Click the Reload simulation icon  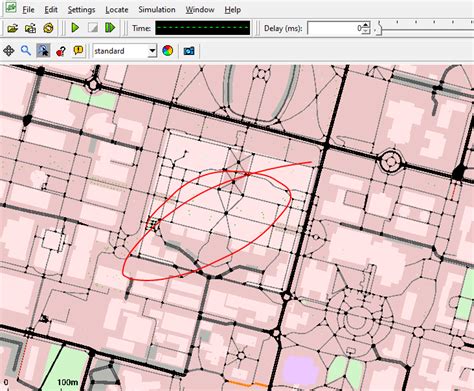48,28
